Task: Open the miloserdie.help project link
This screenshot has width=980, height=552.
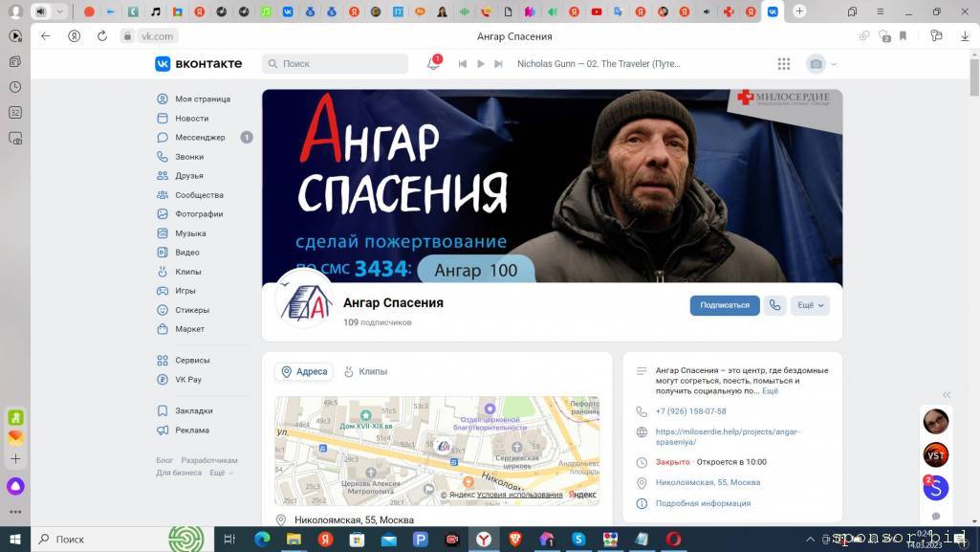Action: [x=727, y=436]
